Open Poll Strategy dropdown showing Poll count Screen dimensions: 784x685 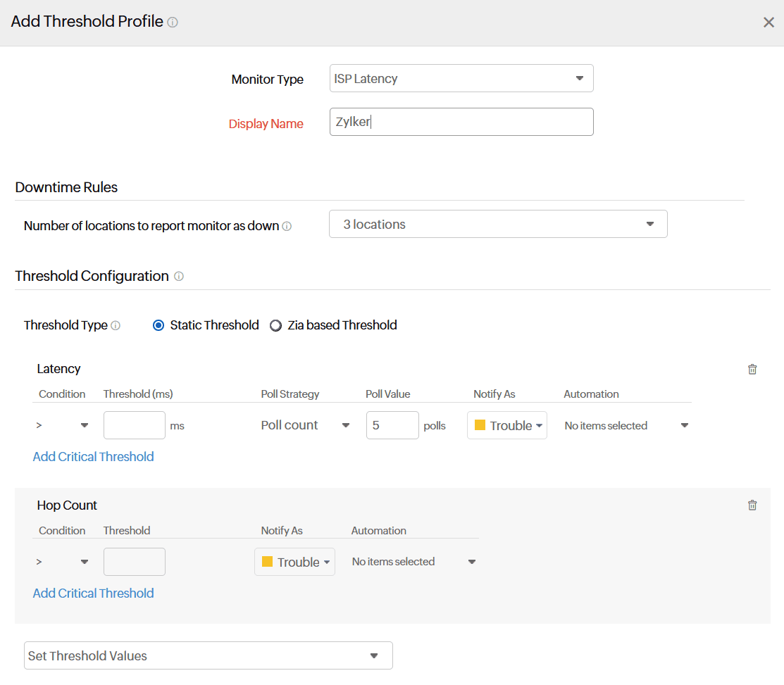click(x=306, y=425)
